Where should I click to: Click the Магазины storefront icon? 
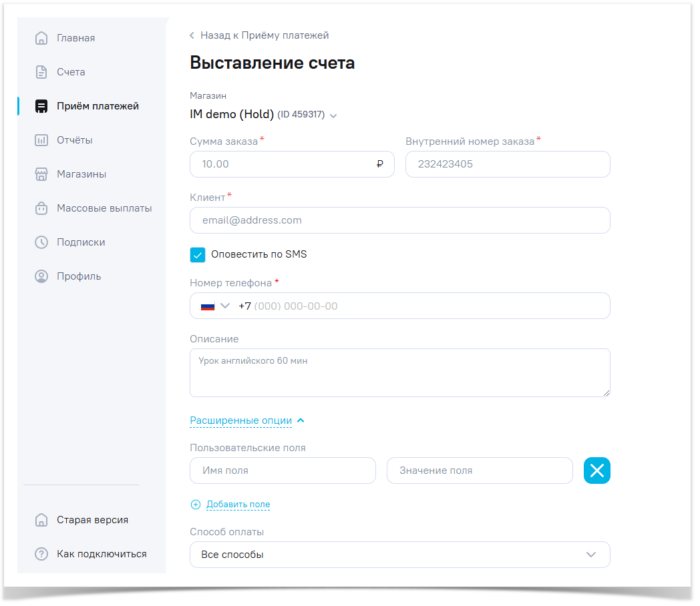(41, 174)
